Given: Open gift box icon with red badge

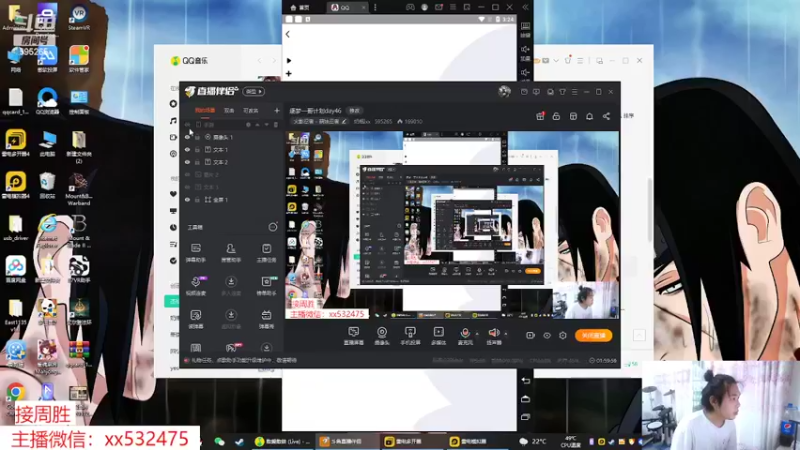Looking at the screenshot, I should (540, 116).
